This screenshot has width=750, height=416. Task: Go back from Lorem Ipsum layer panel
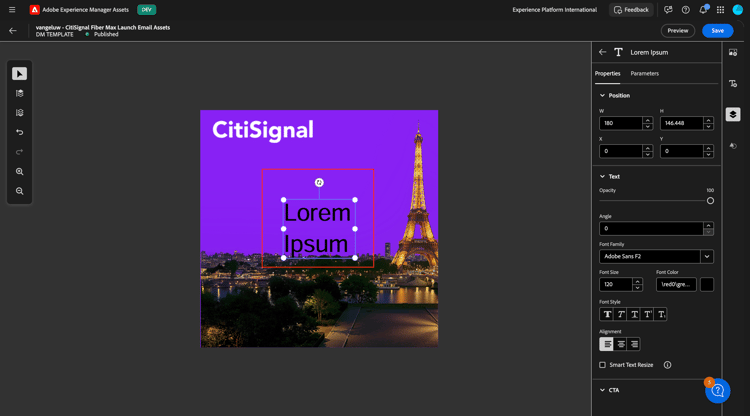point(603,52)
